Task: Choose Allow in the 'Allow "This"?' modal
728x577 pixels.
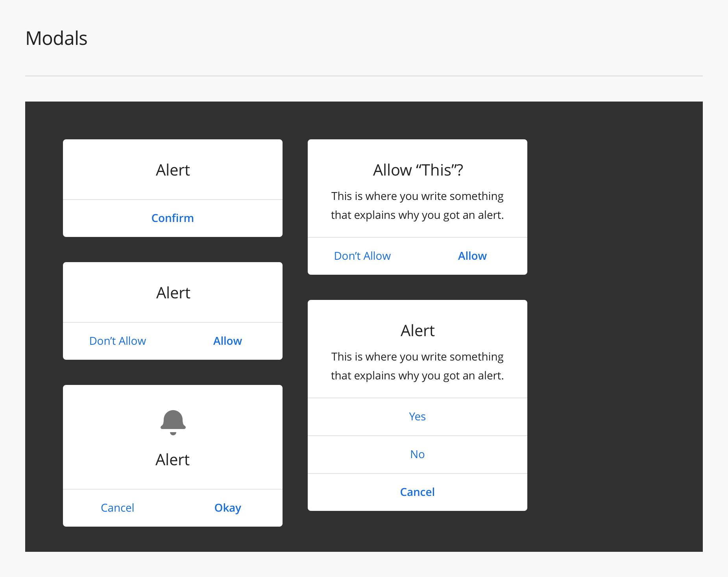Action: (472, 256)
